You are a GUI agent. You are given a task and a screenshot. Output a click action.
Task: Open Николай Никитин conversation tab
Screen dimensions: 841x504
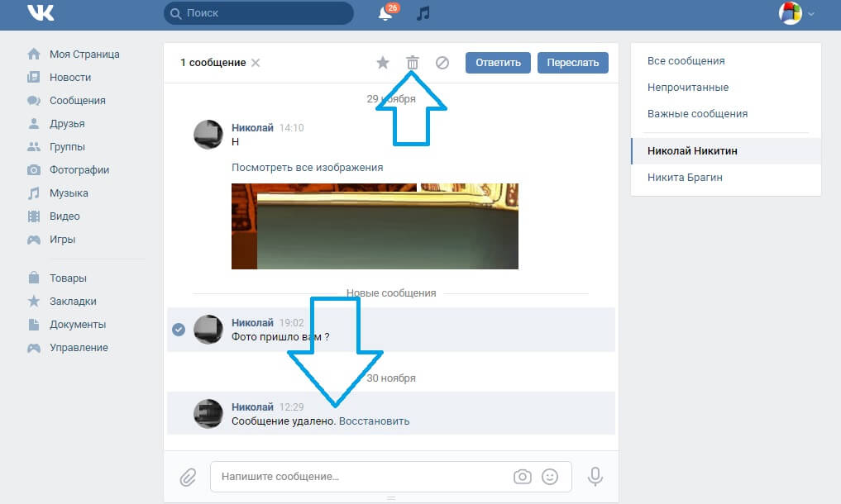(726, 150)
